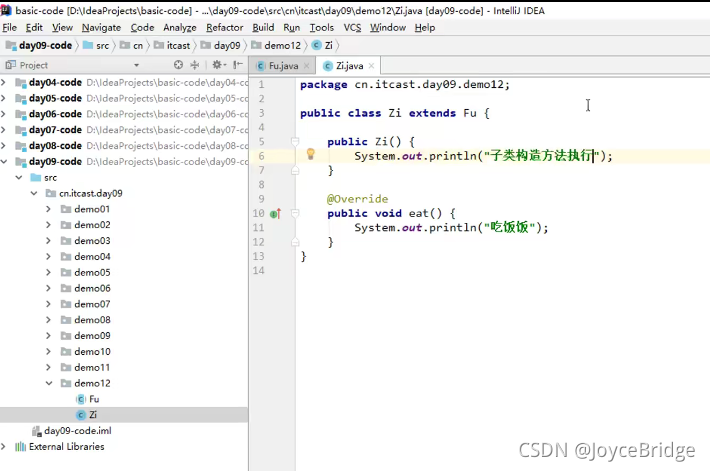Viewport: 710px width, 471px height.
Task: Collapse the src folder
Action: pyautogui.click(x=19, y=178)
